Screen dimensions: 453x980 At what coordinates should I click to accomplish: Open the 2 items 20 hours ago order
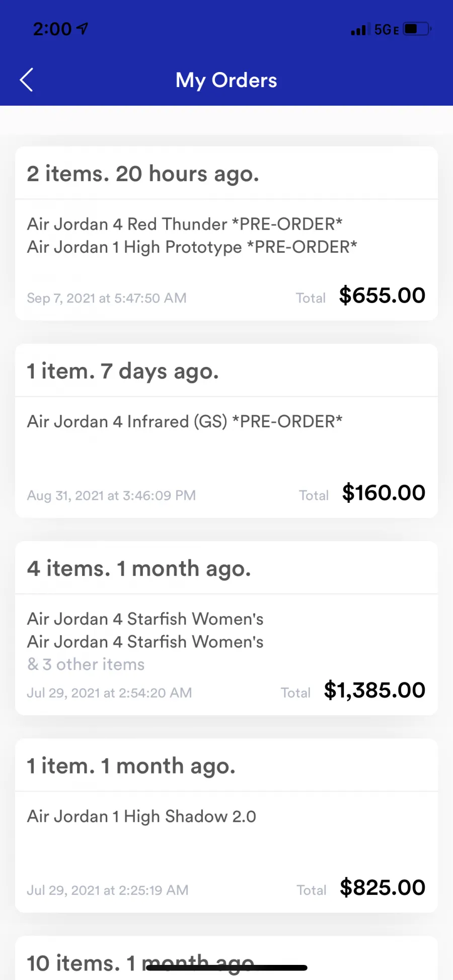143,174
